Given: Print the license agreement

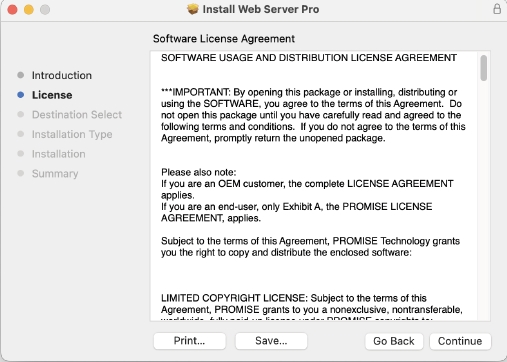Looking at the screenshot, I should 189,341.
